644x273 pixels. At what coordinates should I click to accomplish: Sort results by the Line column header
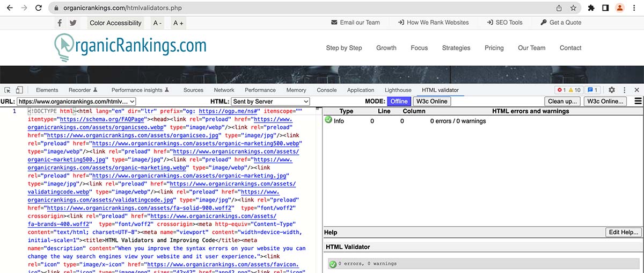(x=384, y=111)
